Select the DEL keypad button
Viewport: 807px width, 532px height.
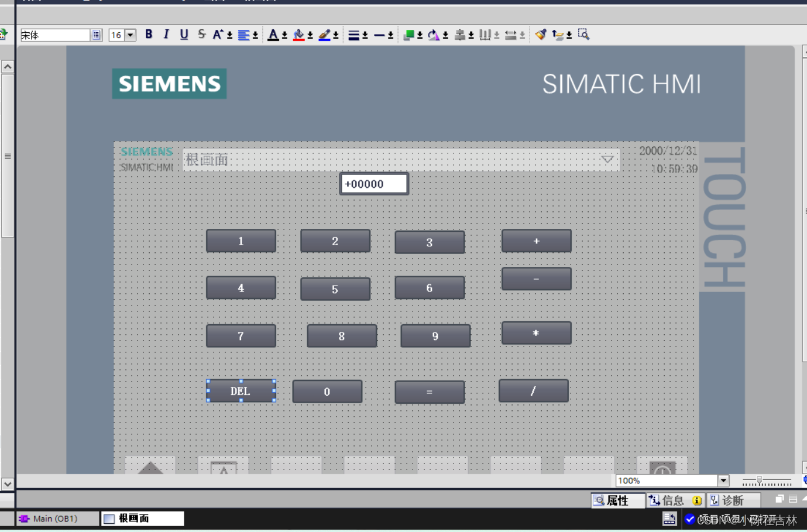click(241, 391)
